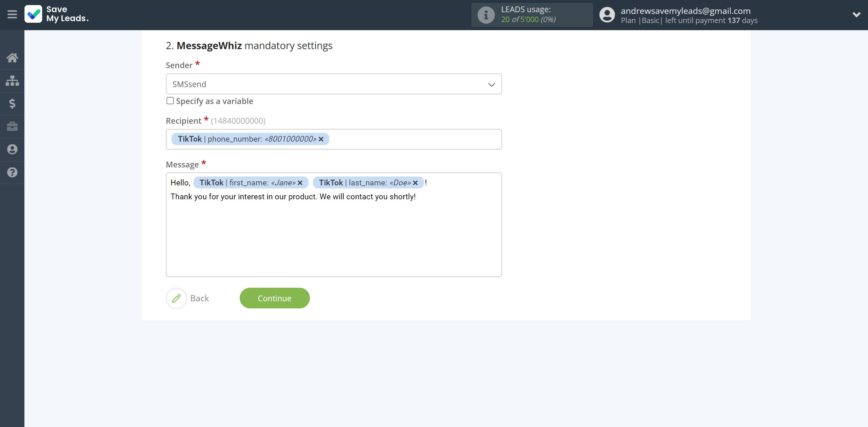Click the MessageWhiz mandatory settings heading
Viewport: 868px width, 427px height.
(x=249, y=45)
